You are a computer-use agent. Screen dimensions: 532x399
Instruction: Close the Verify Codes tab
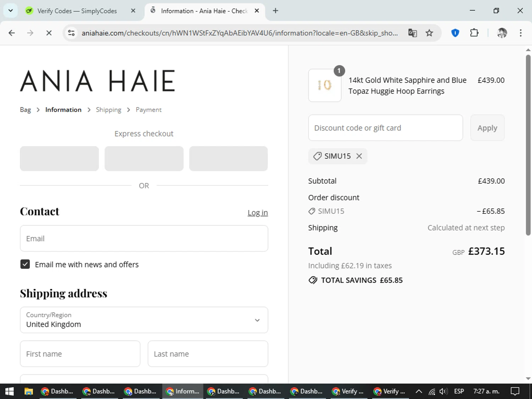tap(133, 11)
